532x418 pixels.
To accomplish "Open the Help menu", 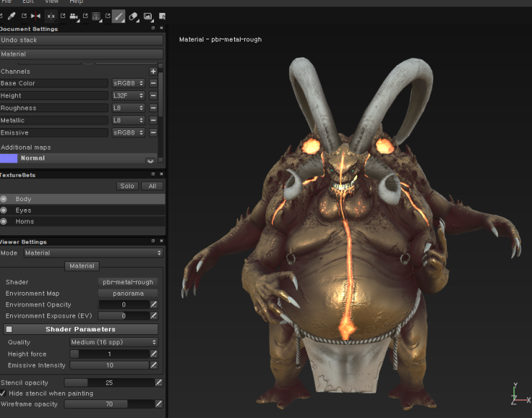I will click(x=76, y=1).
